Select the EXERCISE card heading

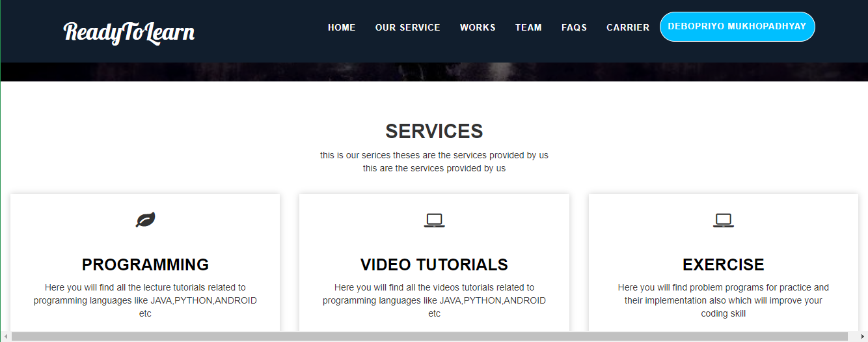point(724,264)
